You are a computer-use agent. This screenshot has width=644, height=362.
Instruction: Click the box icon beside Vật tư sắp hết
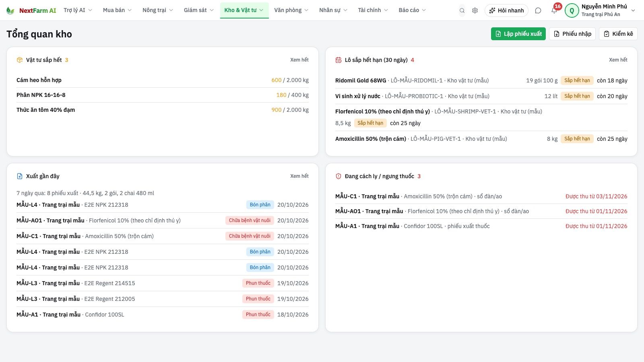20,60
